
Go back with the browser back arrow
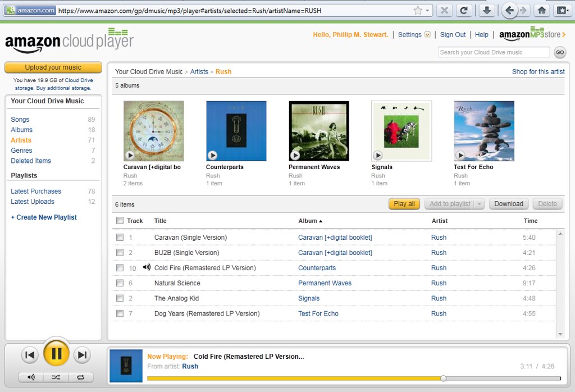pos(509,10)
